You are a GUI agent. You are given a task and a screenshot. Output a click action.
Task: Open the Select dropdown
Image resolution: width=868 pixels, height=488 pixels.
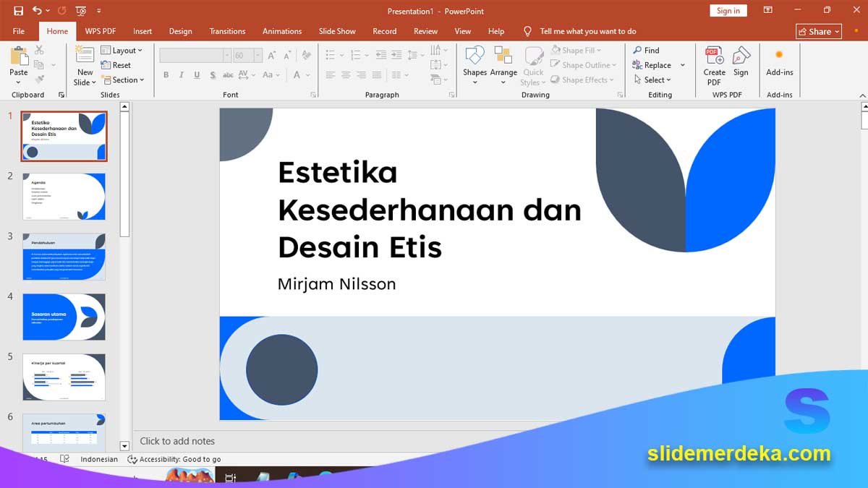[x=652, y=80]
